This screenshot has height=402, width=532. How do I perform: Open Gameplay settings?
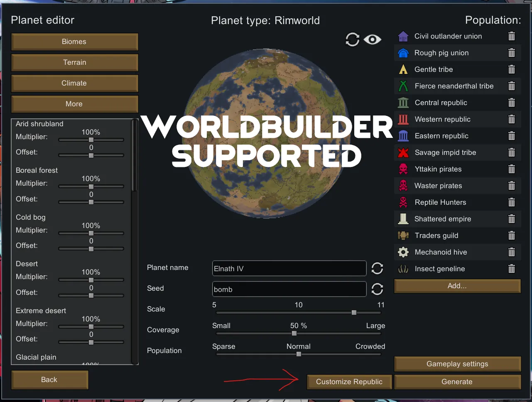pos(457,364)
